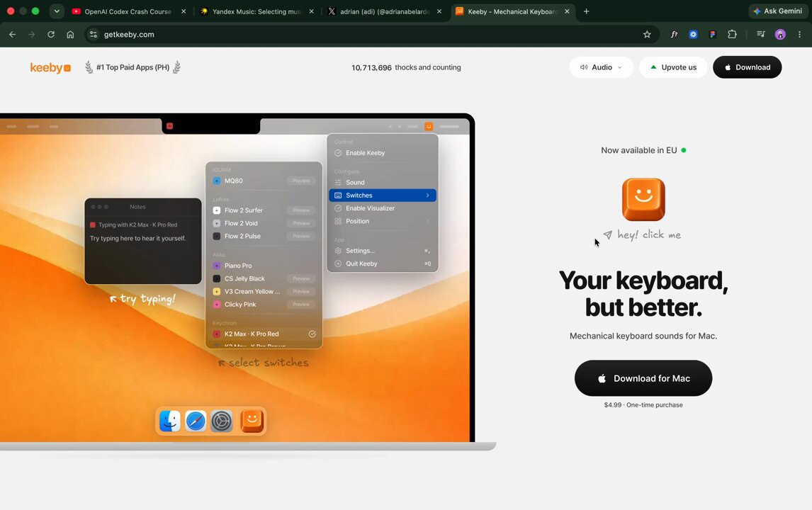Select Sound in the mockup menu
The image size is (812, 510).
tap(383, 182)
